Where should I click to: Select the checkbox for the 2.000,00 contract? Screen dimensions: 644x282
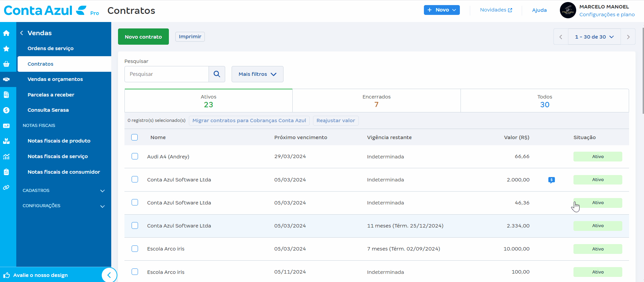click(x=135, y=179)
